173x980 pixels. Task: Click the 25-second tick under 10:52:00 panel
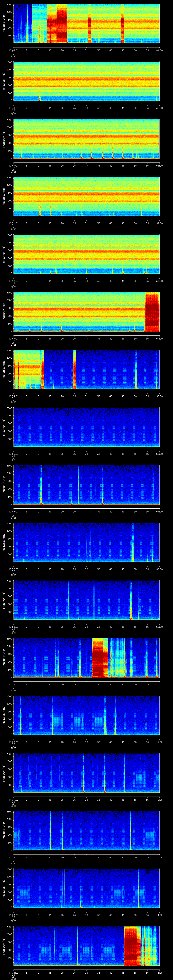tap(75, 281)
